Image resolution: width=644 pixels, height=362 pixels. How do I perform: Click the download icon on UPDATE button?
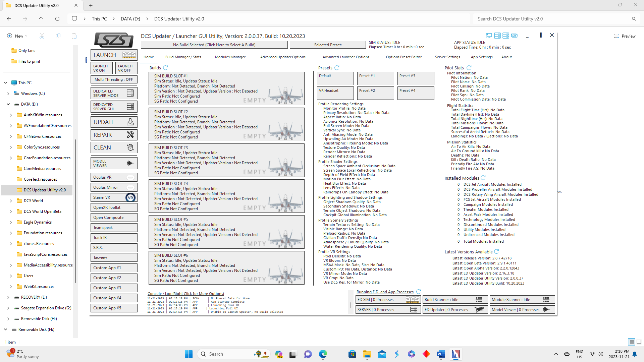tap(130, 122)
